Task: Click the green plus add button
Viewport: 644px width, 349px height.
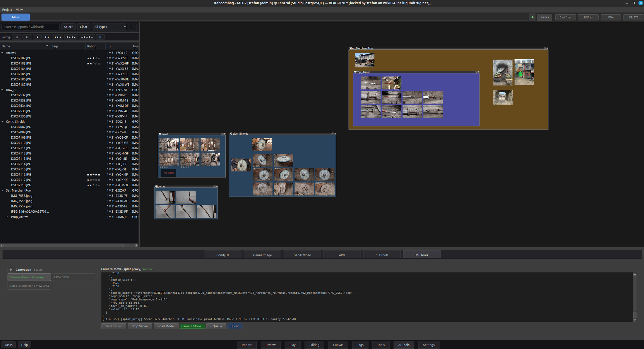Action: pos(532,17)
